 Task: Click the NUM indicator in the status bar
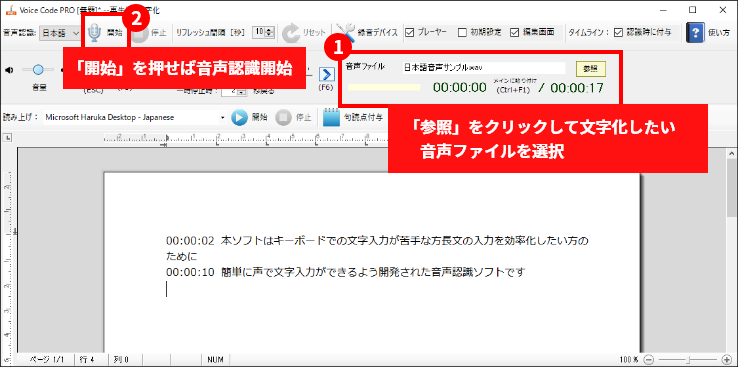click(215, 359)
